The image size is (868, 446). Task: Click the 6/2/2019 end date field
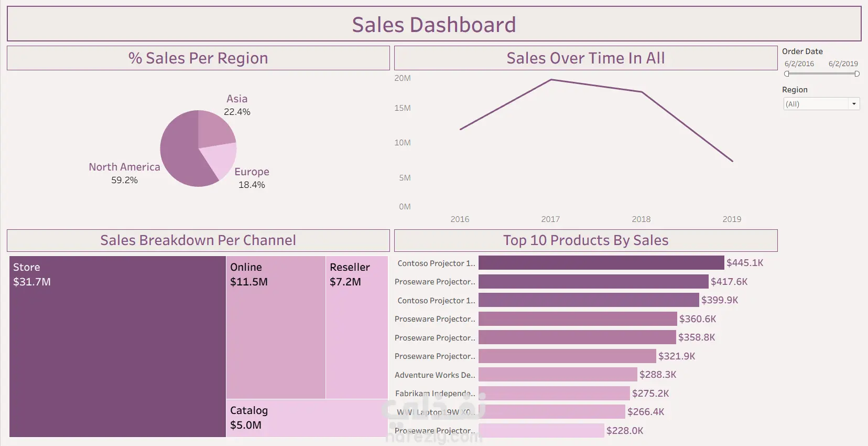tap(843, 64)
